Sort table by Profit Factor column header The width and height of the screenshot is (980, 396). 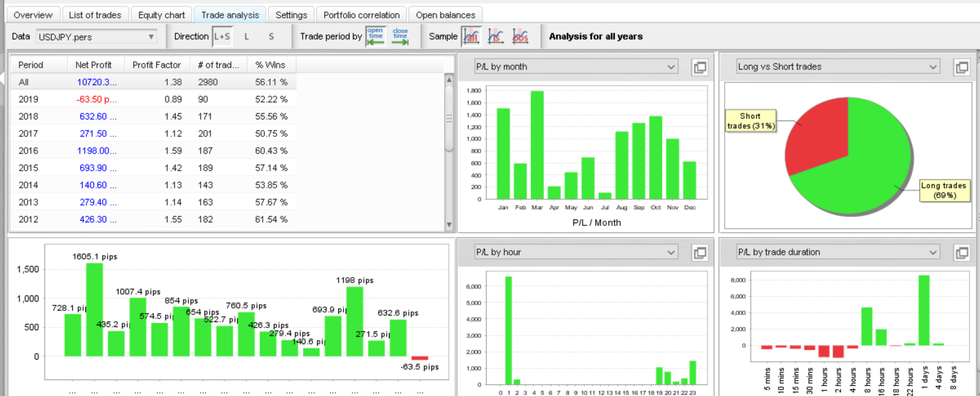[x=157, y=65]
